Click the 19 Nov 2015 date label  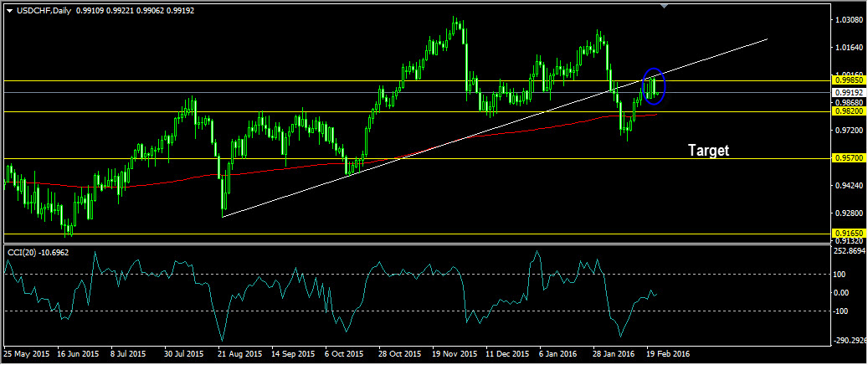[454, 353]
